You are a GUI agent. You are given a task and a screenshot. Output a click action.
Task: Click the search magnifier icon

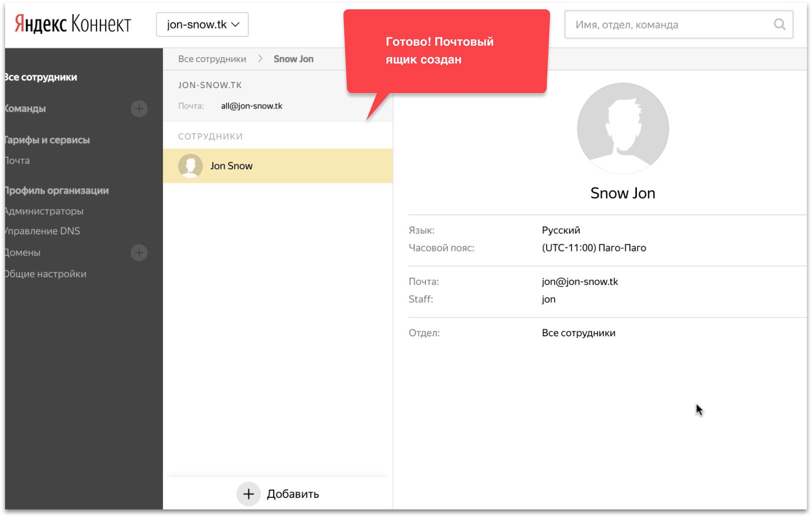pos(779,25)
